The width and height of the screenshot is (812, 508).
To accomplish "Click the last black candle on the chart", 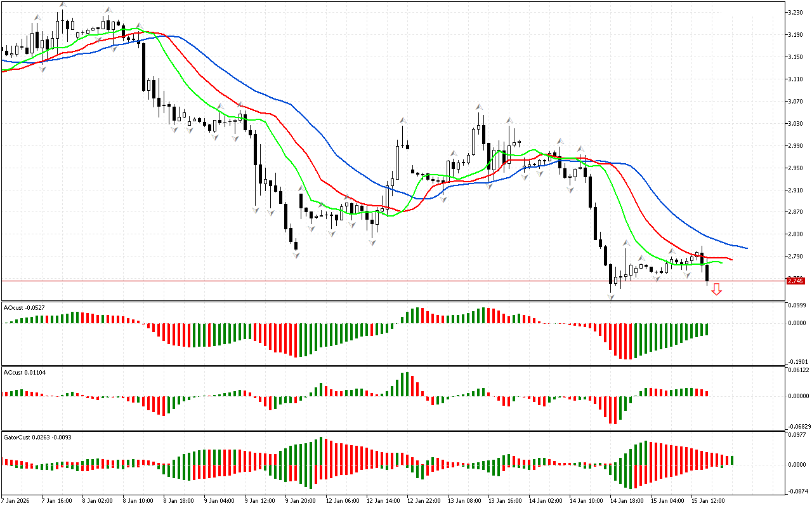I will (707, 272).
